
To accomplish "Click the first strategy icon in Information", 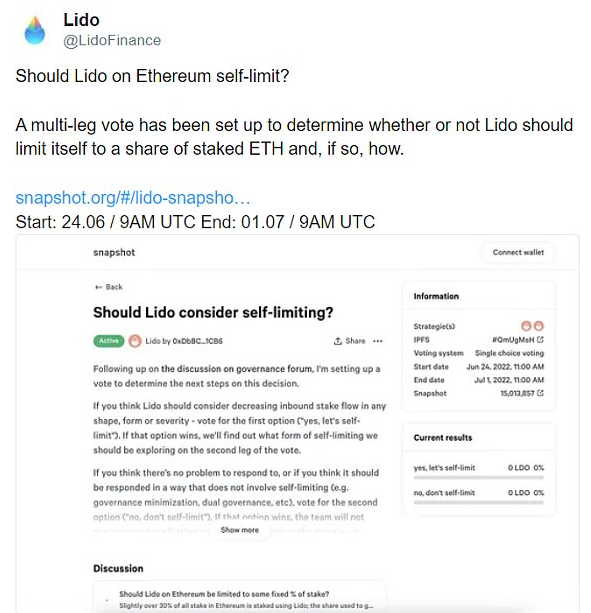I will click(526, 326).
